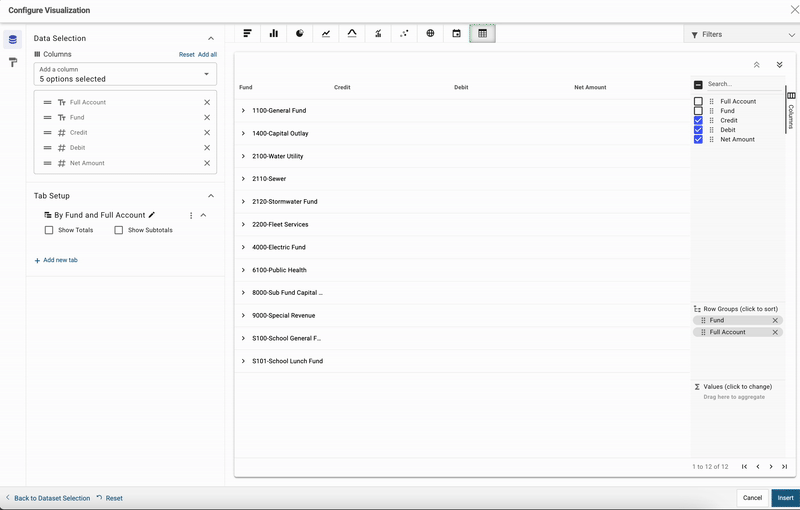Select the line chart type
800x510 pixels.
click(326, 34)
